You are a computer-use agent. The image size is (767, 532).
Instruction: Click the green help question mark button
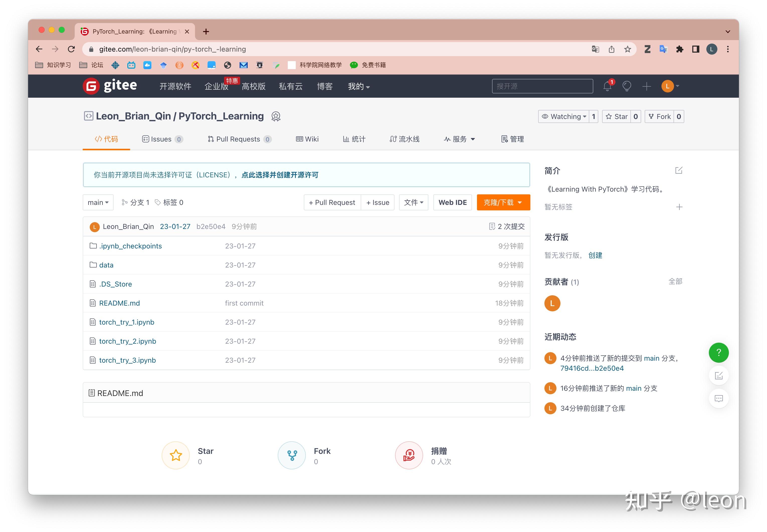[x=718, y=353]
